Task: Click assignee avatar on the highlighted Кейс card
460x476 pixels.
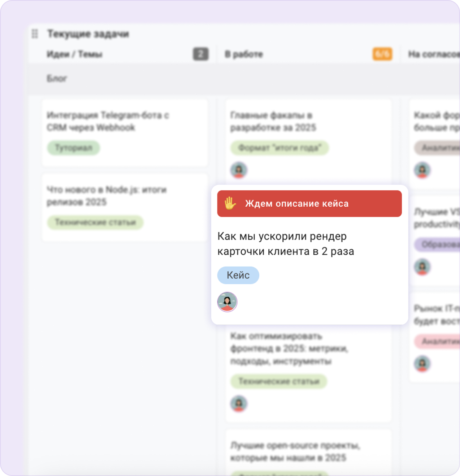Action: point(227,302)
